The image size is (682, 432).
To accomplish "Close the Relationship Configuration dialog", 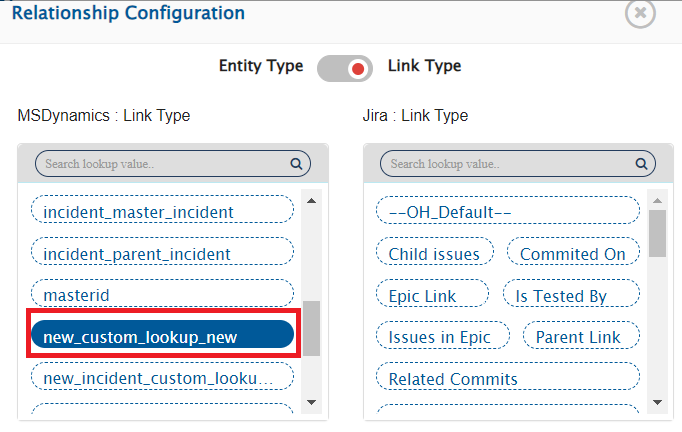I will [x=640, y=12].
